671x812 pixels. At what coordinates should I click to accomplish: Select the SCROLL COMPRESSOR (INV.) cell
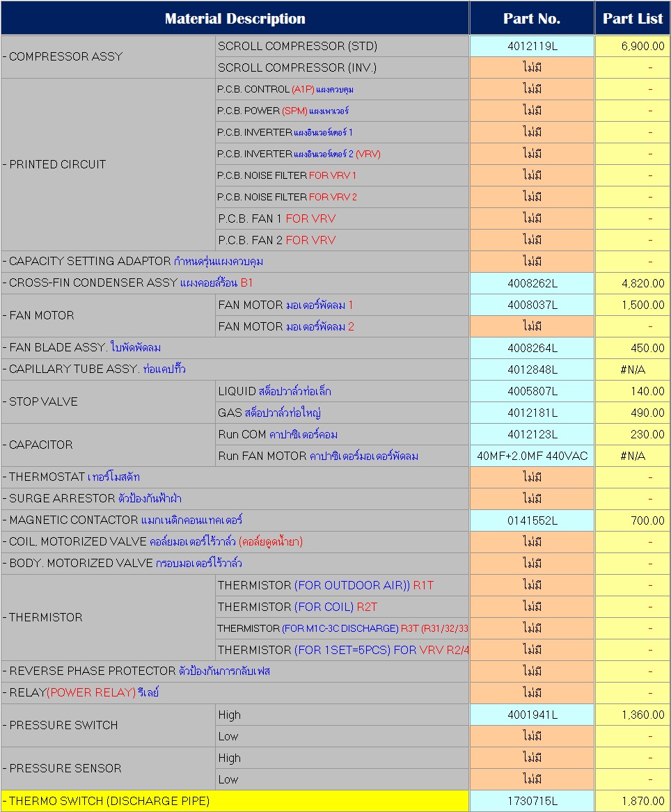(342, 67)
